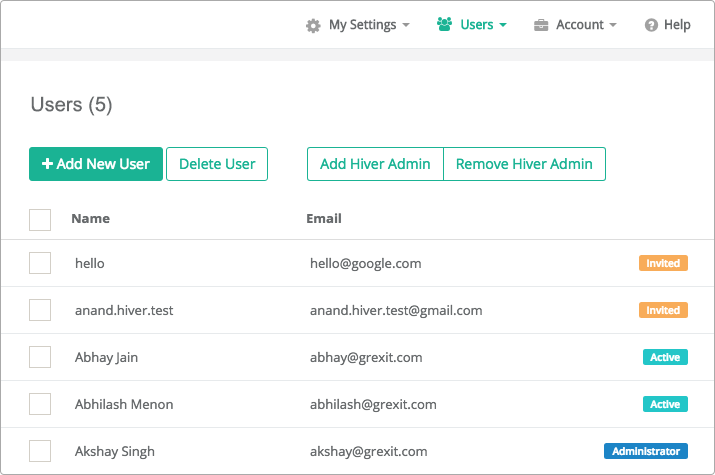Click the "Users (5)" heading
Screen dimensions: 715x475
pos(72,105)
